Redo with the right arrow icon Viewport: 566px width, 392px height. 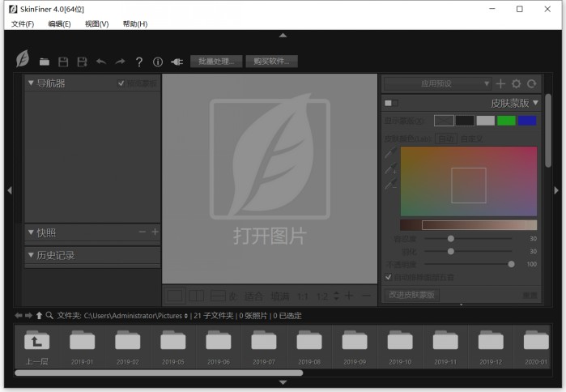point(120,62)
